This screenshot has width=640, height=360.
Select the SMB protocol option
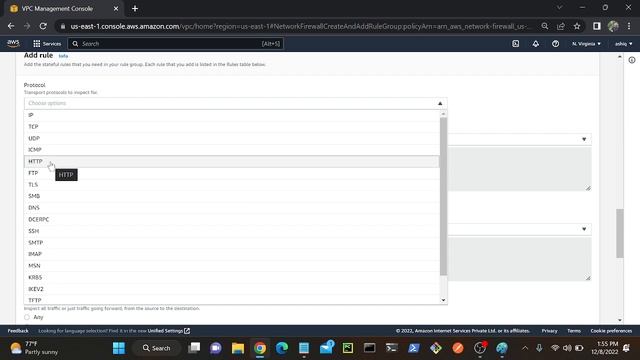click(232, 196)
